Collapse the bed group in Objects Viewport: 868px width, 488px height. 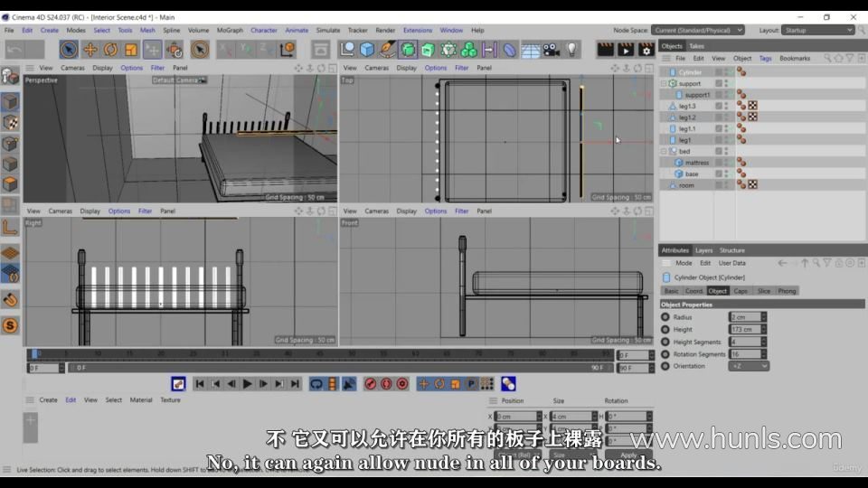coord(664,151)
